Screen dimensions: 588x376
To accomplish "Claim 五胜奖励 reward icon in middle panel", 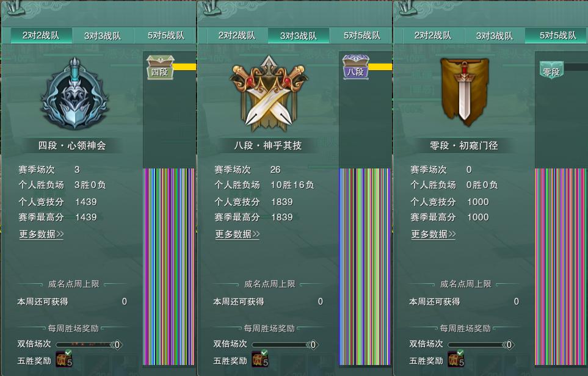I will click(x=260, y=358).
